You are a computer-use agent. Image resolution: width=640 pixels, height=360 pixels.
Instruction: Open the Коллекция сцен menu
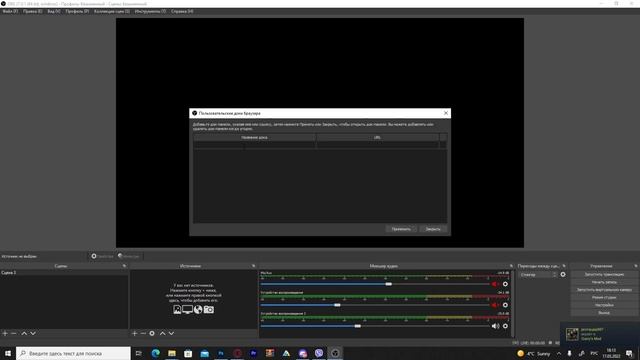(112, 11)
